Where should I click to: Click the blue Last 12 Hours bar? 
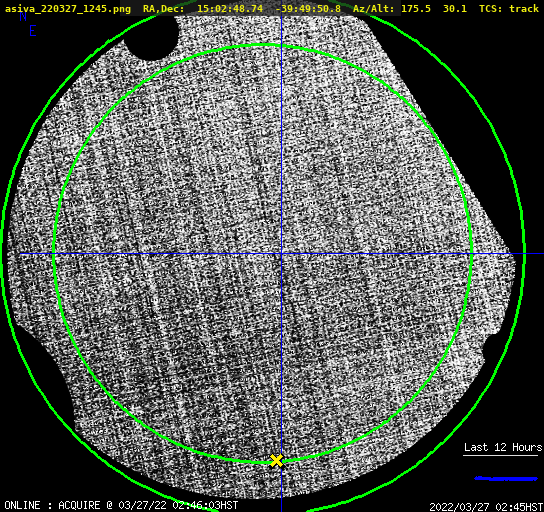coord(505,479)
